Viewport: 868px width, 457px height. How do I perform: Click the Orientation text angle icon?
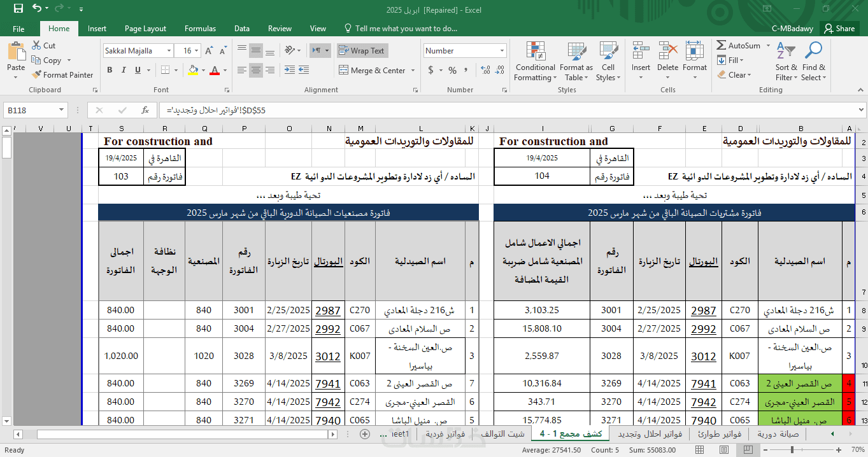[290, 50]
